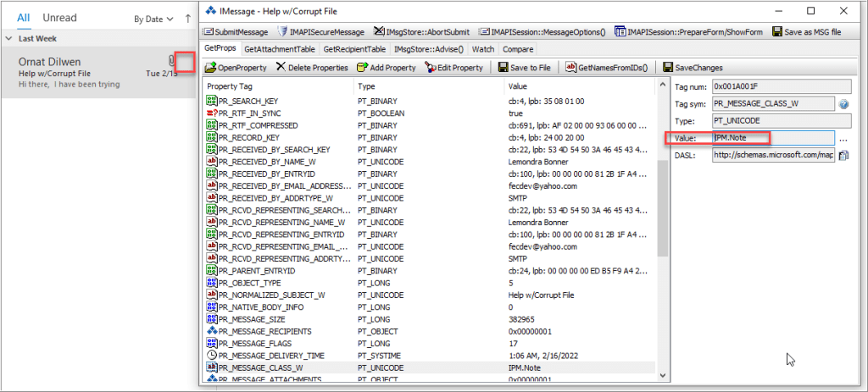Viewport: 868px width, 392px height.
Task: Collapse the Last Week group
Action: [8, 39]
